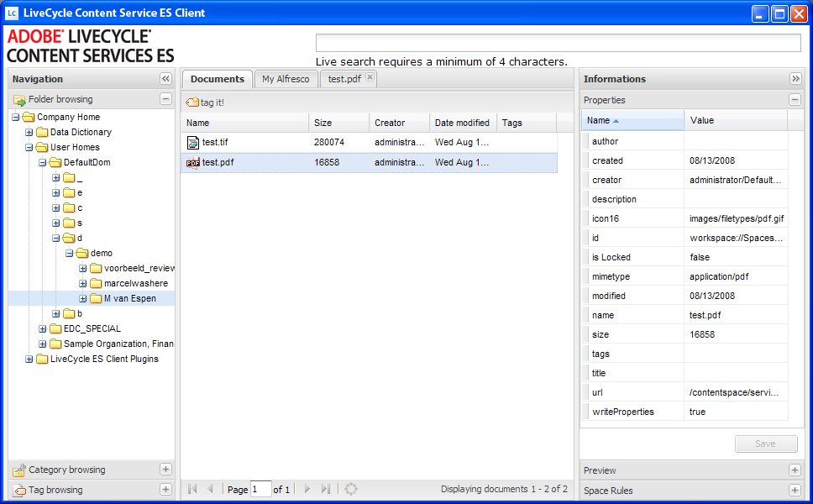Viewport: 813px width, 504px height.
Task: Go to previous page of documents
Action: coord(211,489)
